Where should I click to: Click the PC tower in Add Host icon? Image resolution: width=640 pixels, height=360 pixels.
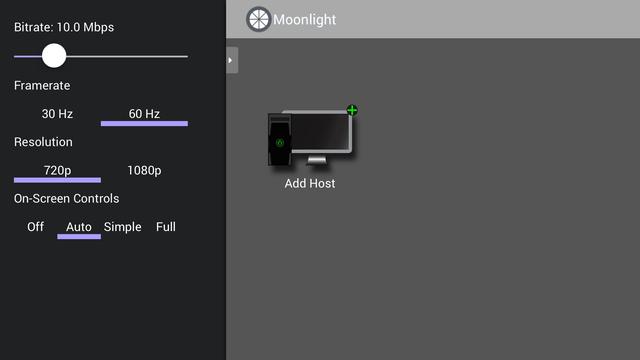click(x=280, y=140)
